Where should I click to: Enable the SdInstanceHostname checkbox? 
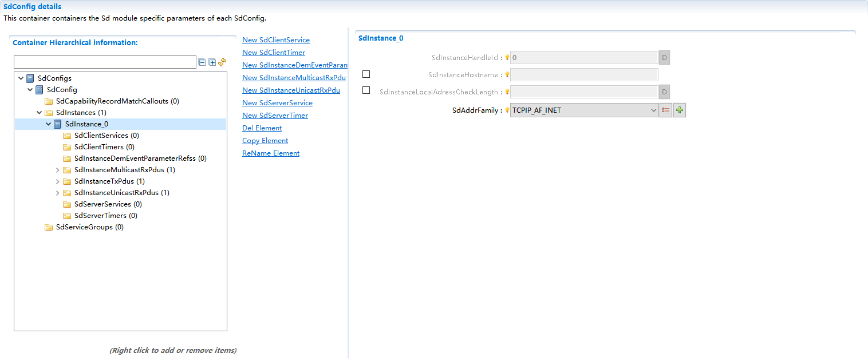click(x=366, y=74)
